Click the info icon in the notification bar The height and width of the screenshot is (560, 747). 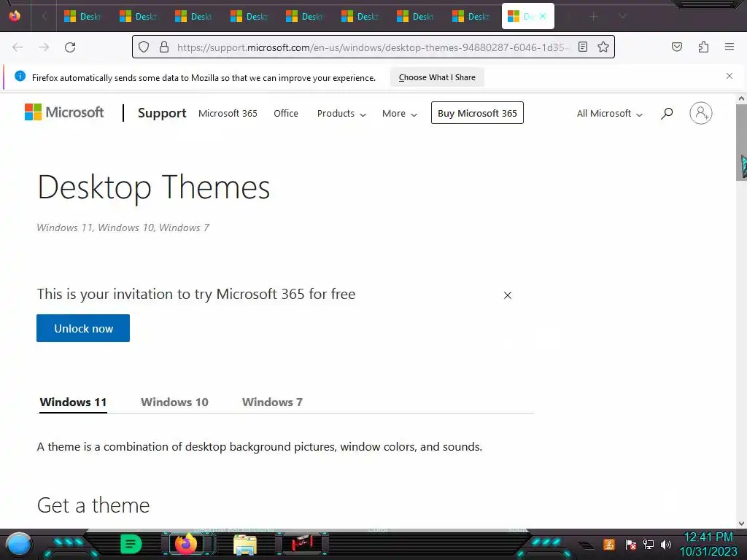tap(20, 76)
